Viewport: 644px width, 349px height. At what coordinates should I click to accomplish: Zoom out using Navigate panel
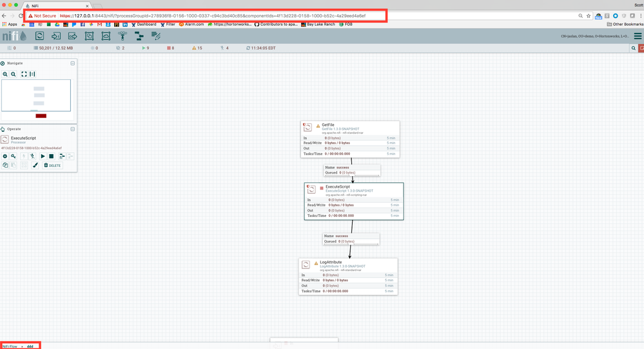click(x=14, y=74)
